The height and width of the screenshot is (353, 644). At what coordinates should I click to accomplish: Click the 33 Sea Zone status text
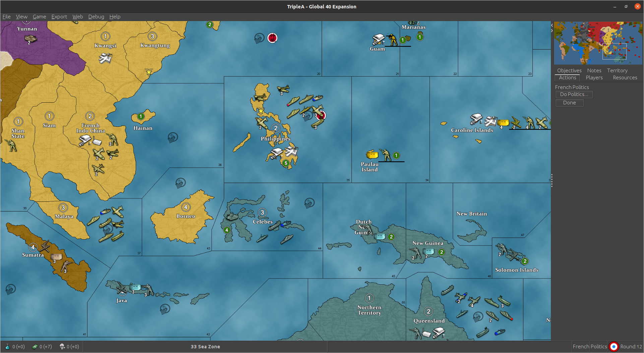205,347
